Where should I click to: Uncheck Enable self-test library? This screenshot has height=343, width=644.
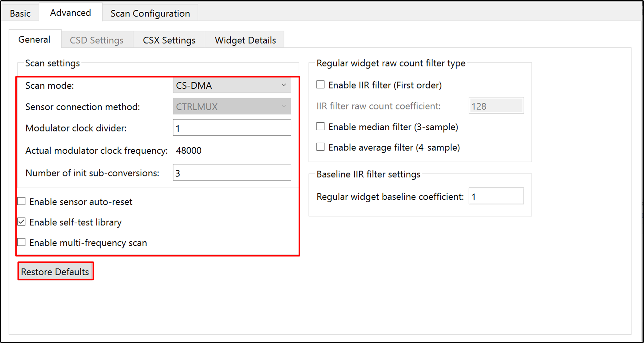tap(21, 222)
